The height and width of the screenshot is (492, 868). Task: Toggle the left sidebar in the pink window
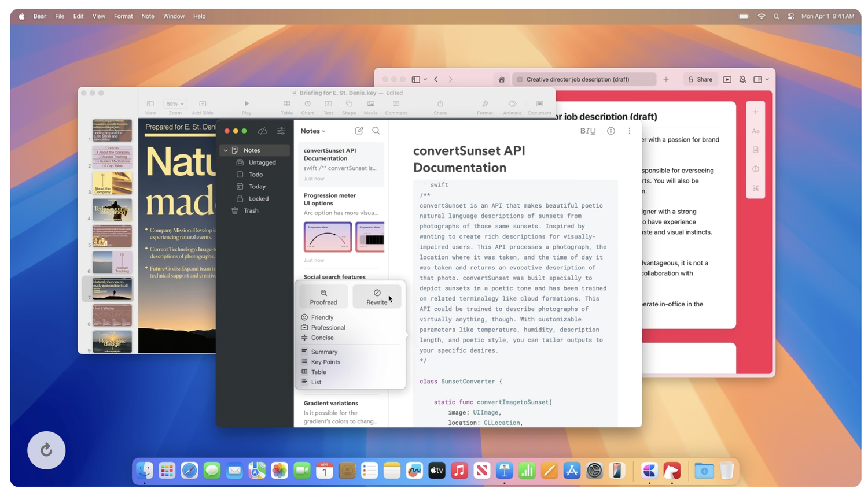point(415,79)
